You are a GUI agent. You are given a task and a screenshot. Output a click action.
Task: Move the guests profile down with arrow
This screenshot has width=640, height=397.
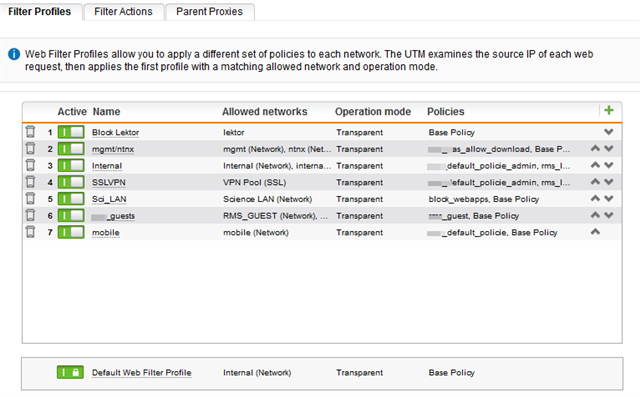[x=609, y=215]
